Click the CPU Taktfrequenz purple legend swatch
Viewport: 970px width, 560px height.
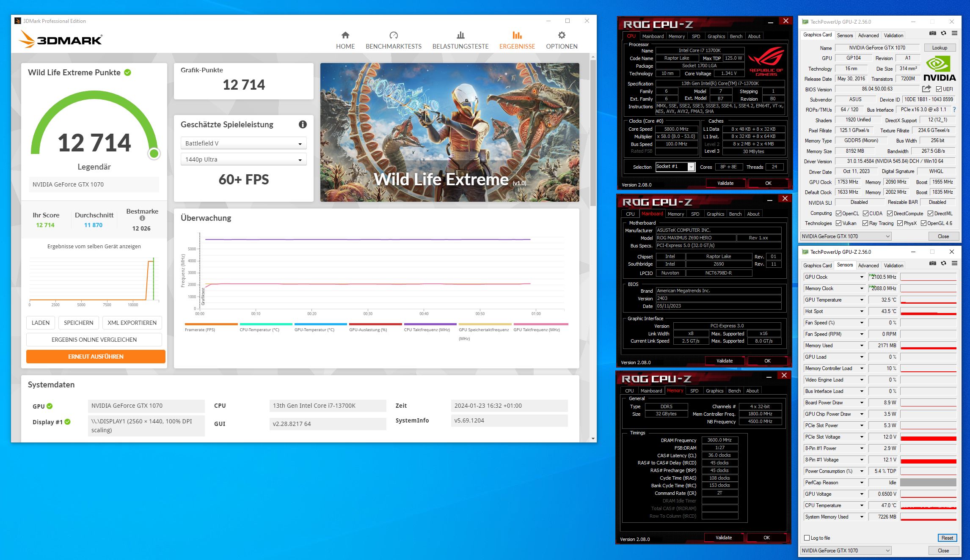pos(430,324)
